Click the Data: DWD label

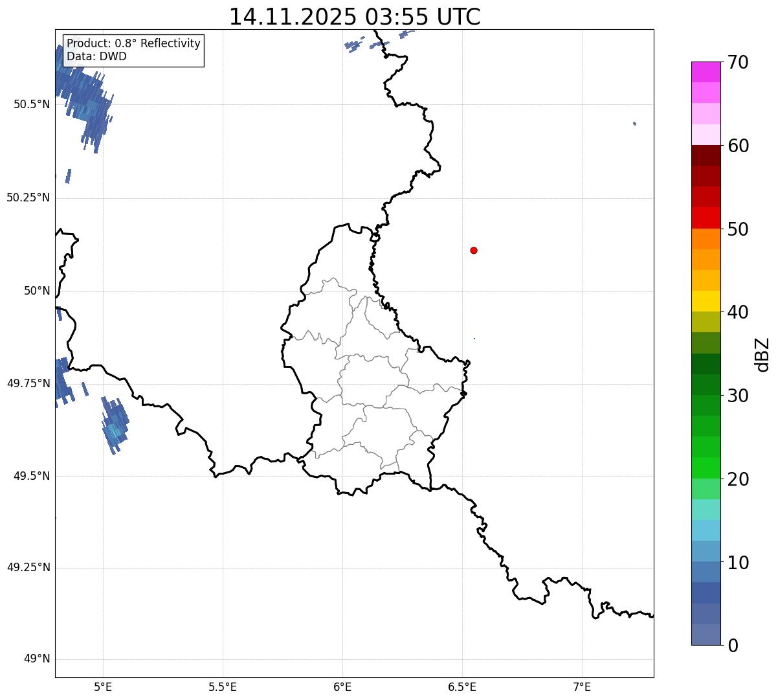[96, 56]
